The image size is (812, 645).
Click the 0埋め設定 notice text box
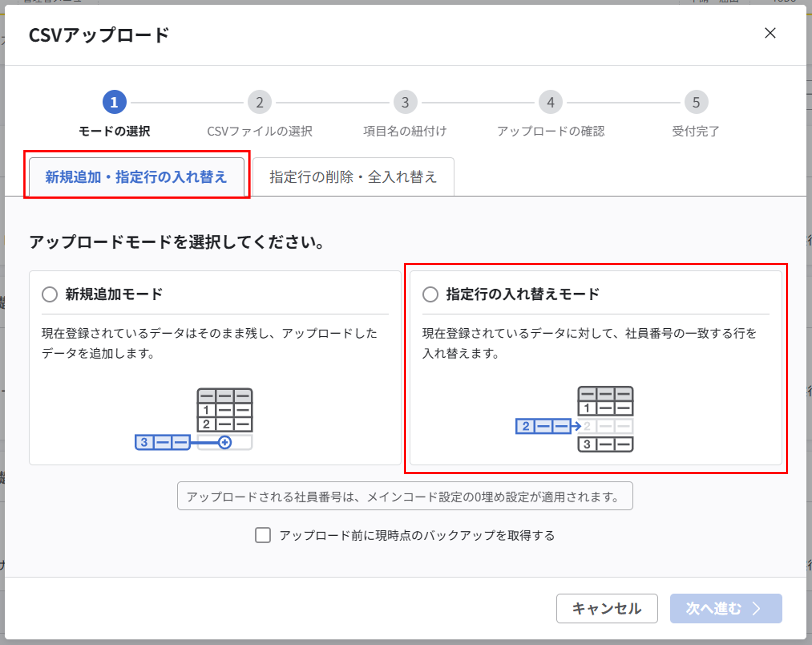click(405, 496)
